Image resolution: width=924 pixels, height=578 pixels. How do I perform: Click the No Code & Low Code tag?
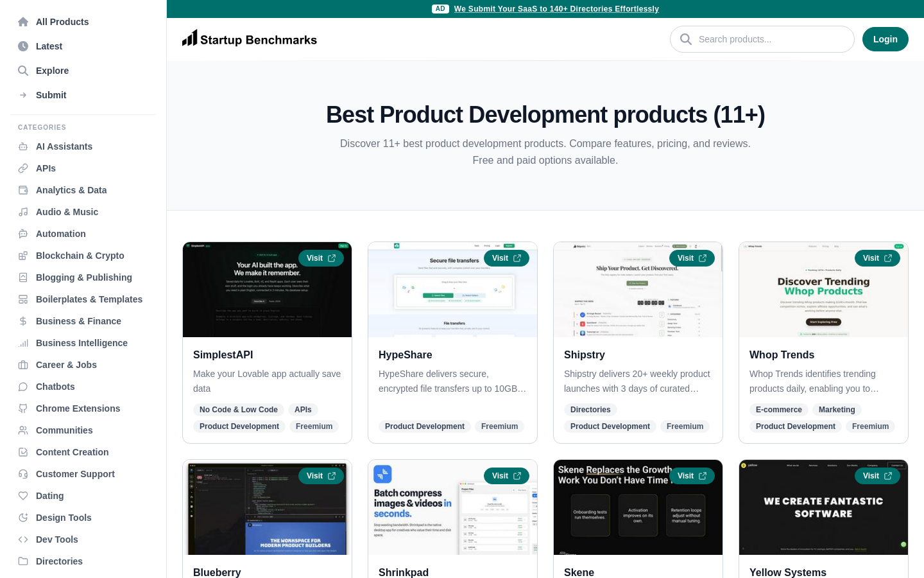(239, 410)
